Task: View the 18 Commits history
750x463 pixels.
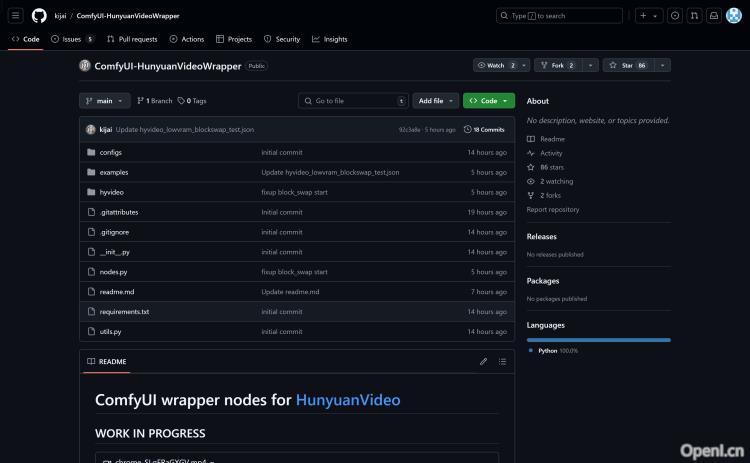Action: (x=485, y=130)
